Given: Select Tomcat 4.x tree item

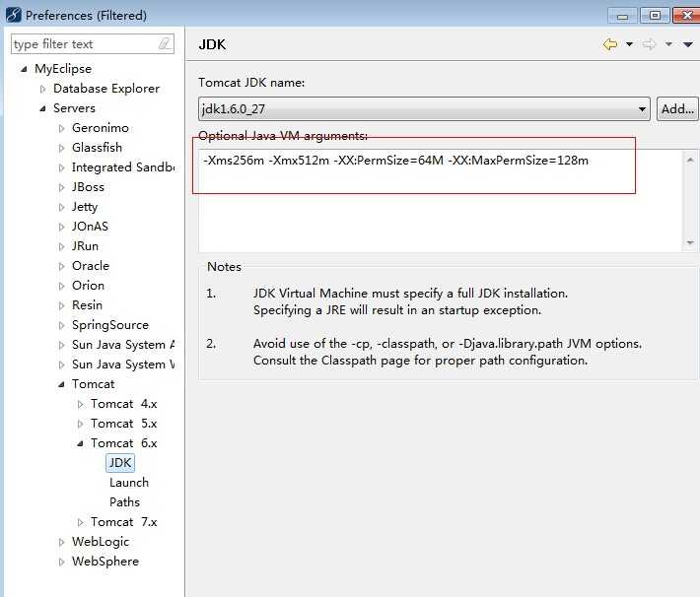Looking at the screenshot, I should click(123, 403).
